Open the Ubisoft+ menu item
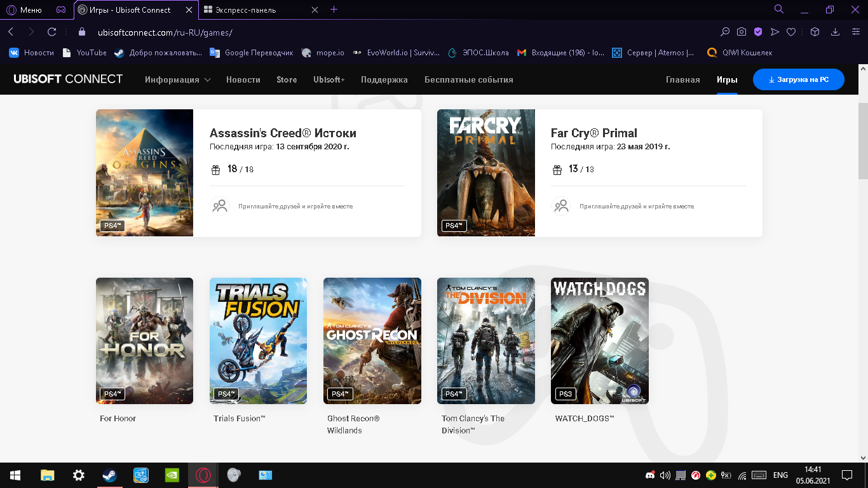Image resolution: width=868 pixels, height=488 pixels. tap(329, 79)
